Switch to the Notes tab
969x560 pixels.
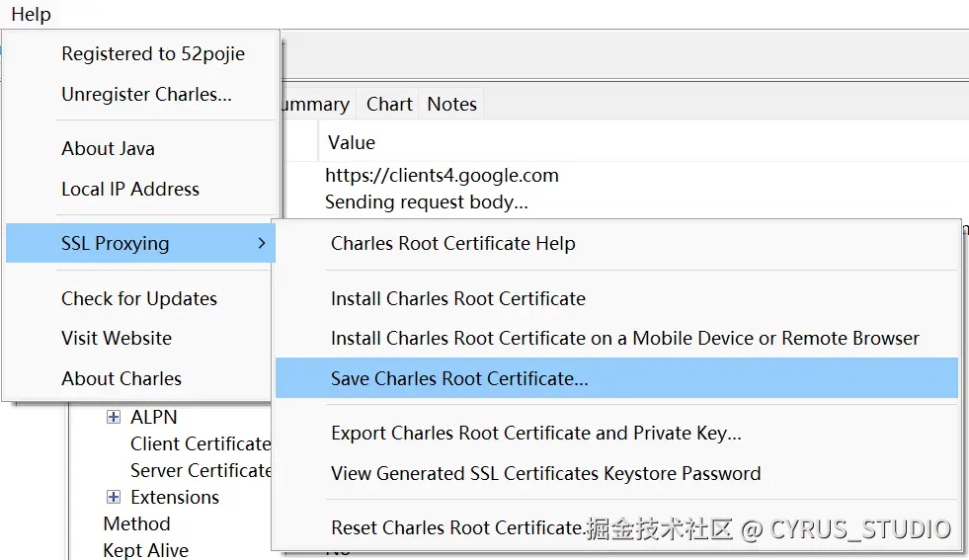(451, 104)
